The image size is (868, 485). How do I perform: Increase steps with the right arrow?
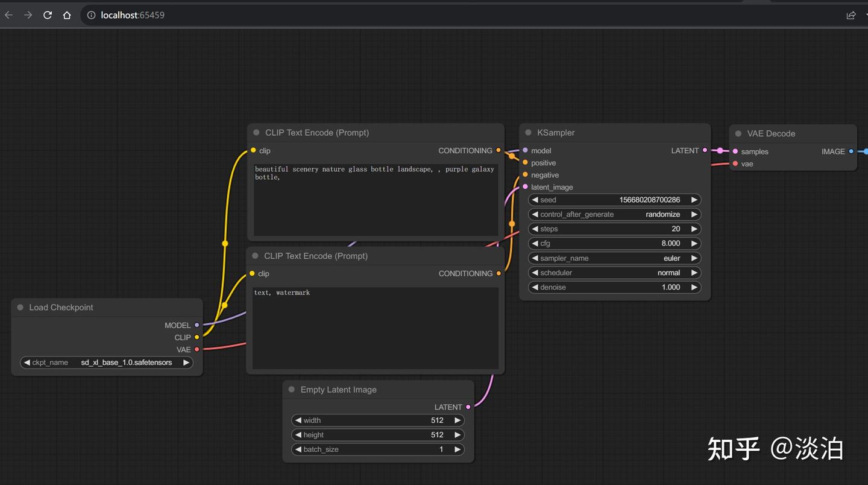[x=694, y=229]
